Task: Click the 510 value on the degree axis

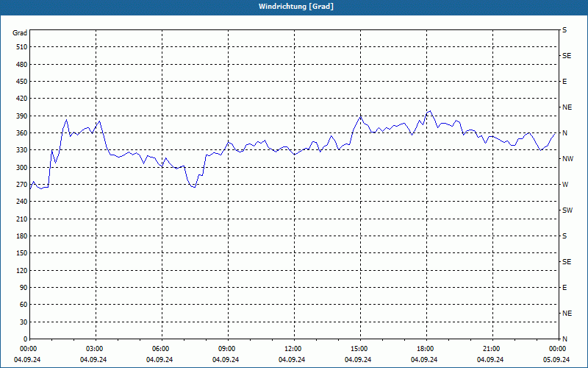Action: 22,47
